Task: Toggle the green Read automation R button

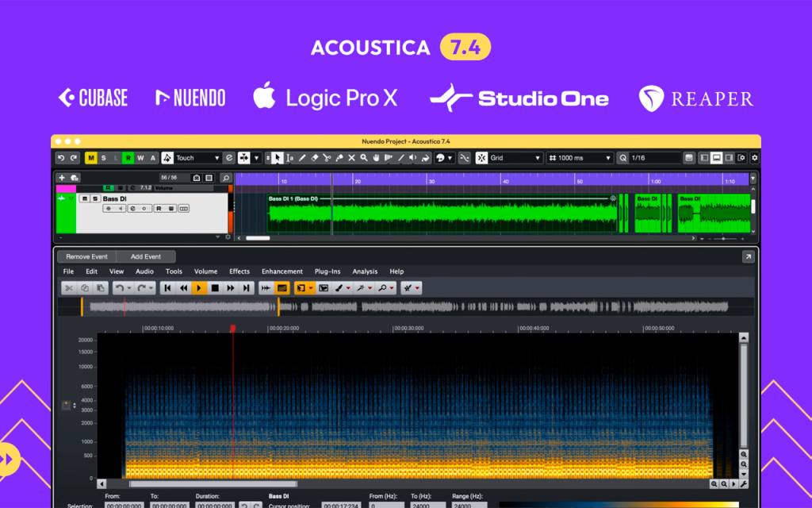Action: click(x=128, y=158)
